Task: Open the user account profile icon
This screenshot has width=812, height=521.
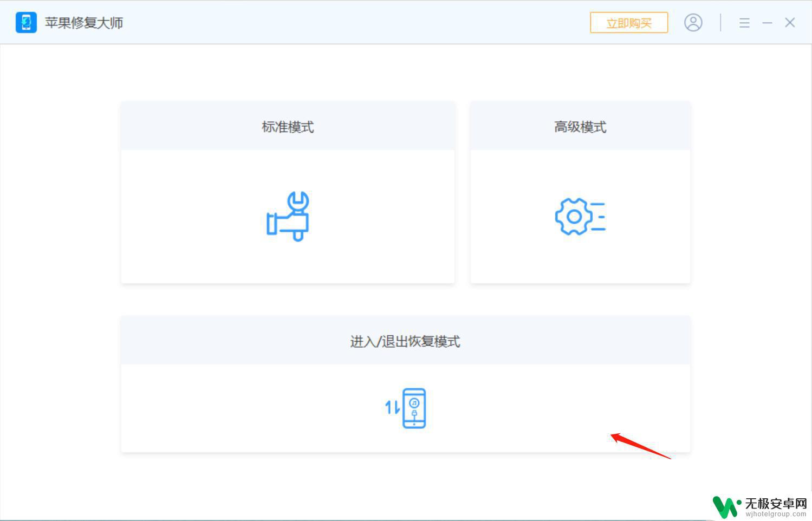Action: [693, 22]
